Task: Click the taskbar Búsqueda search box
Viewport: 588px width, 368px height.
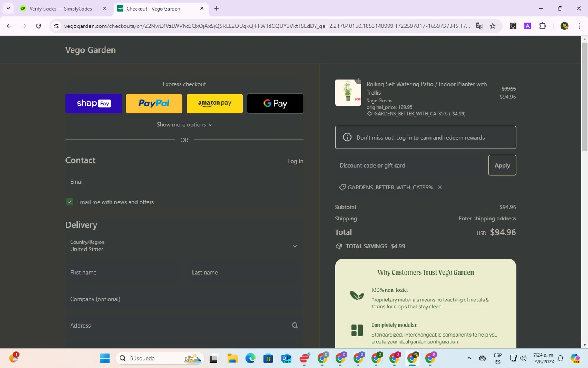Action: [160, 358]
